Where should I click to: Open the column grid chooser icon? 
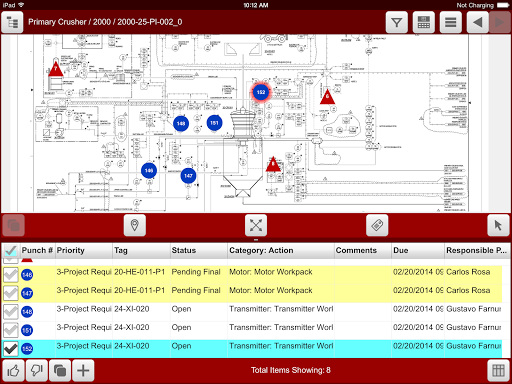coord(498,370)
